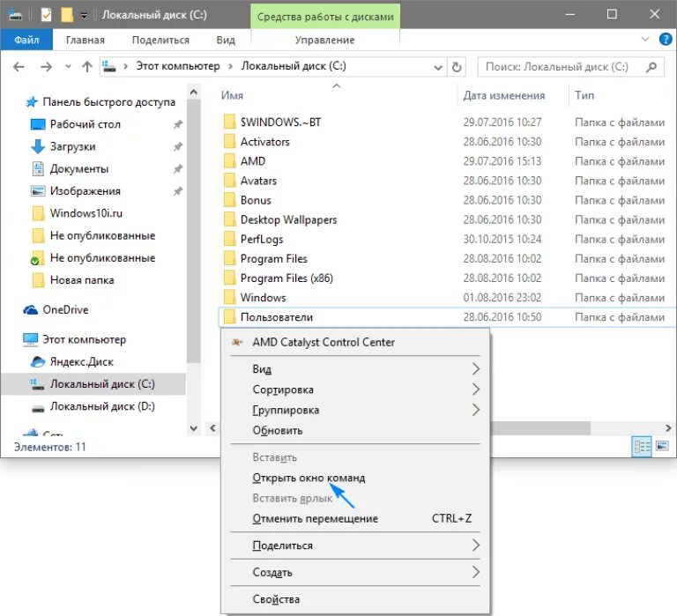677x616 pixels.
Task: Open Загрузки in the sidebar
Action: [72, 147]
